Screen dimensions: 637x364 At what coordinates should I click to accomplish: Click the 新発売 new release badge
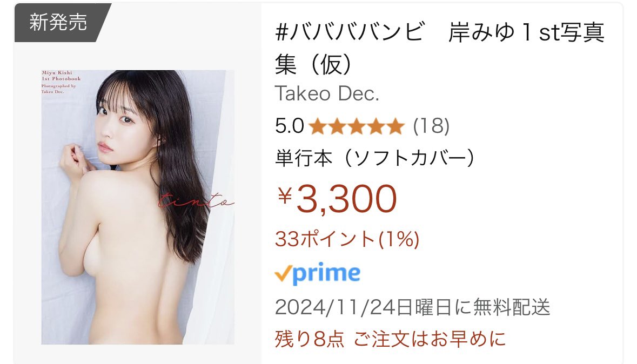(59, 22)
